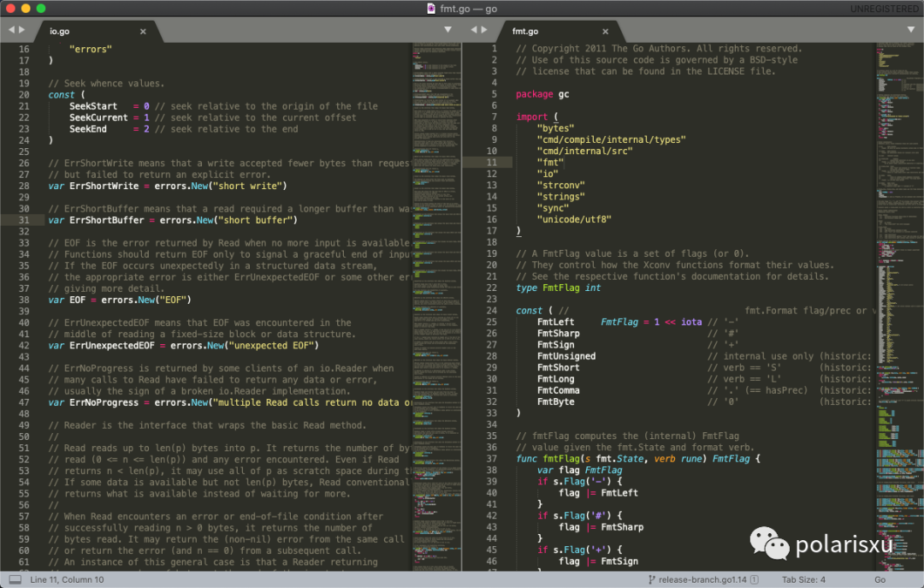Close the io.go tab
Viewport: 924px width, 588px height.
tap(143, 31)
